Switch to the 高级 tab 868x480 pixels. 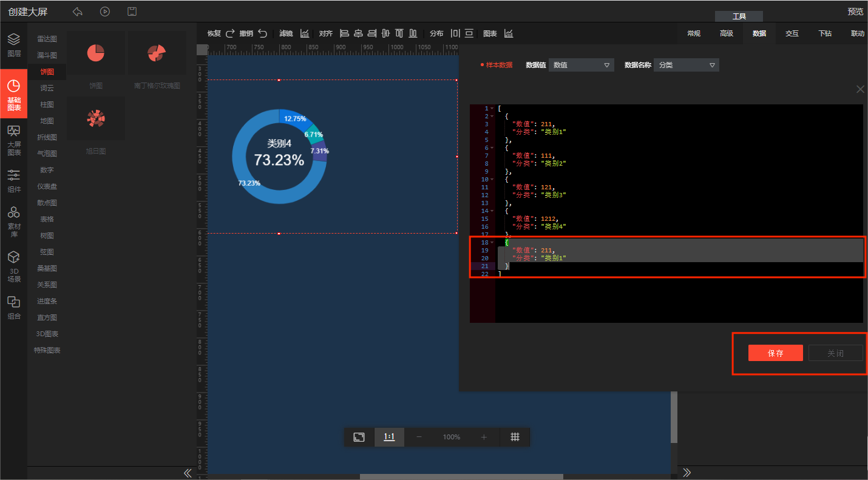tap(727, 33)
